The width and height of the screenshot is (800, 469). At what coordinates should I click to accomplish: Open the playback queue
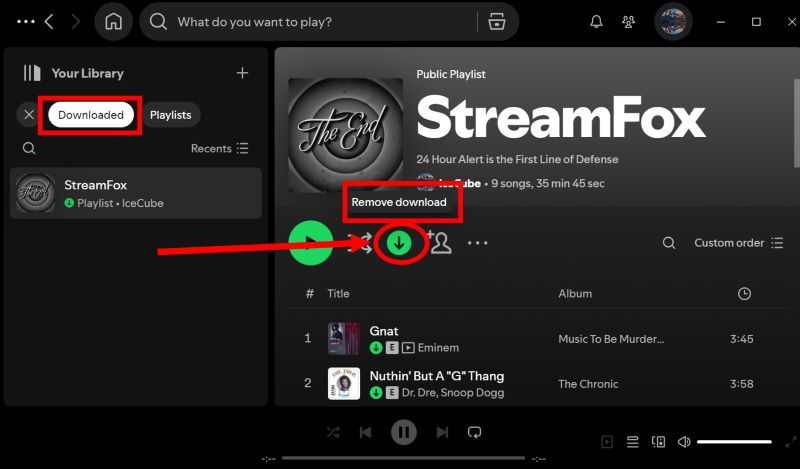633,442
